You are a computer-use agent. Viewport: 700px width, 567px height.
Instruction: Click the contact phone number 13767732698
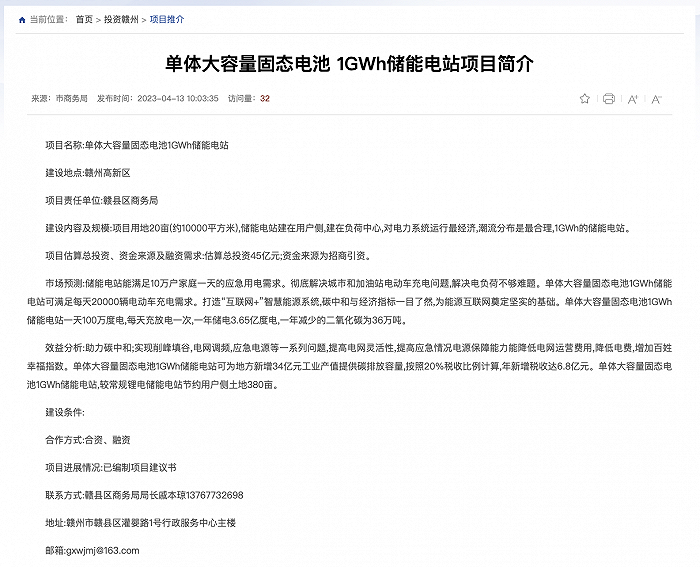[x=208, y=495]
